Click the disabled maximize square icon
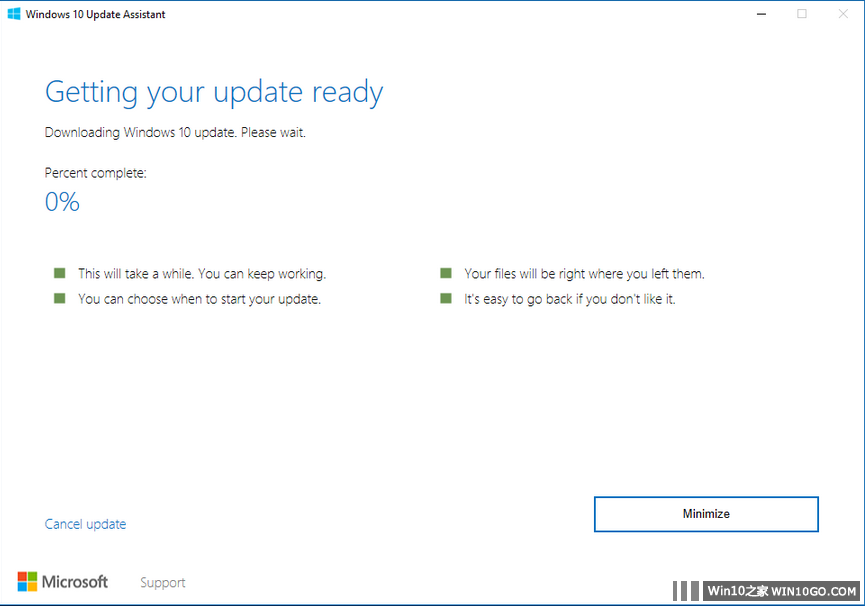Screen dimensions: 865x606 (802, 14)
